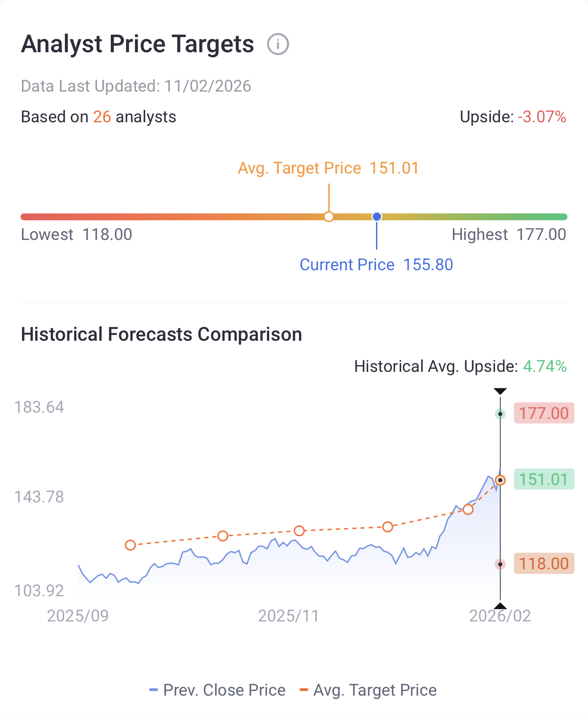Click the orange 118.00 lowest target label

coord(544,563)
